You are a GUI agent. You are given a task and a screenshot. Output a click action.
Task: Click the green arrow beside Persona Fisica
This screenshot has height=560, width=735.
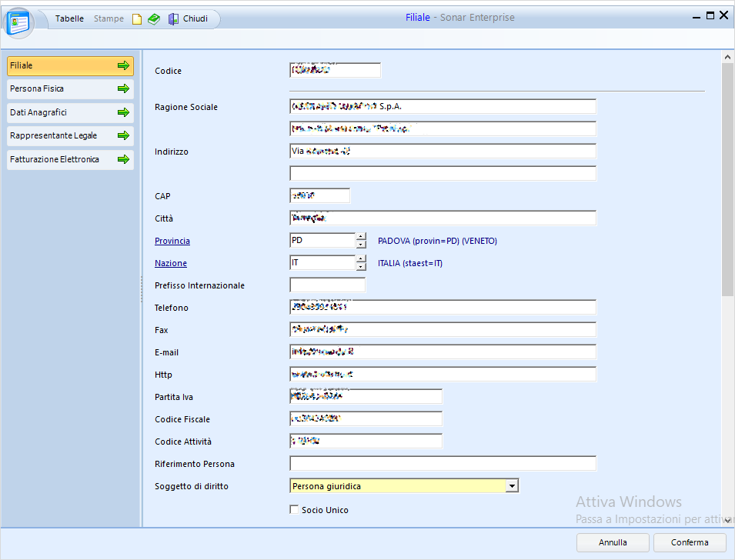pos(123,89)
